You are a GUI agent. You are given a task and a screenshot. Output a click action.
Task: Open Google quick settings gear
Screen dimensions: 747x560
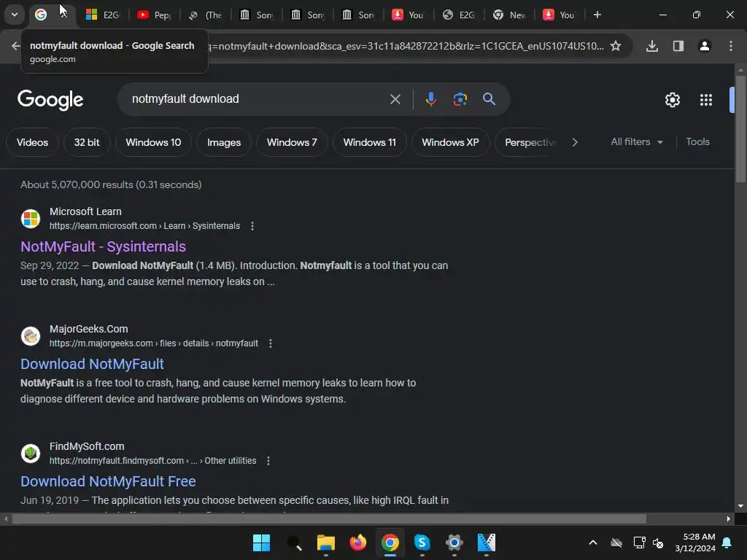click(672, 99)
